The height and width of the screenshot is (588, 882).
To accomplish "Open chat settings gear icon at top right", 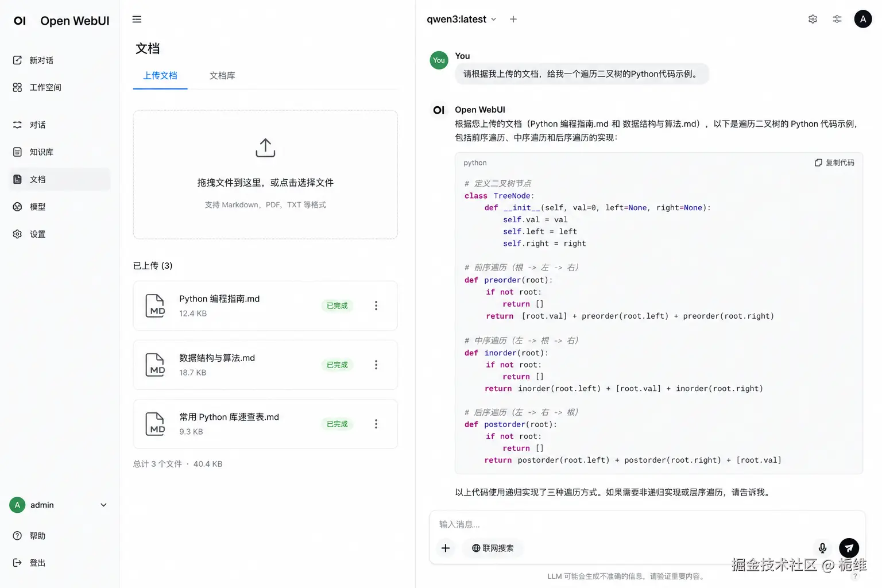I will (x=813, y=19).
